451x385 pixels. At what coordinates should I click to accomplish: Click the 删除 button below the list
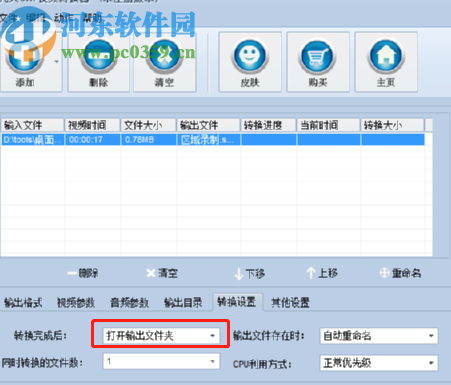[83, 273]
